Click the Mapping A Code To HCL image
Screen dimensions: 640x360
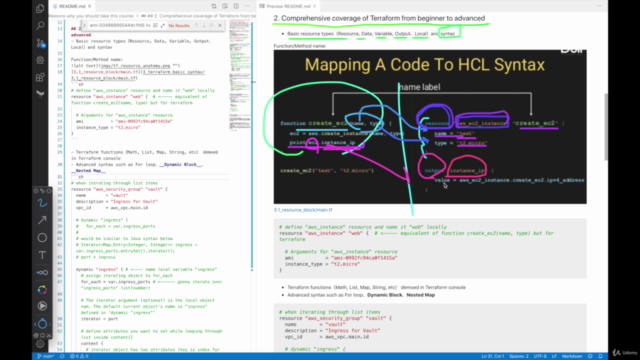[x=430, y=127]
